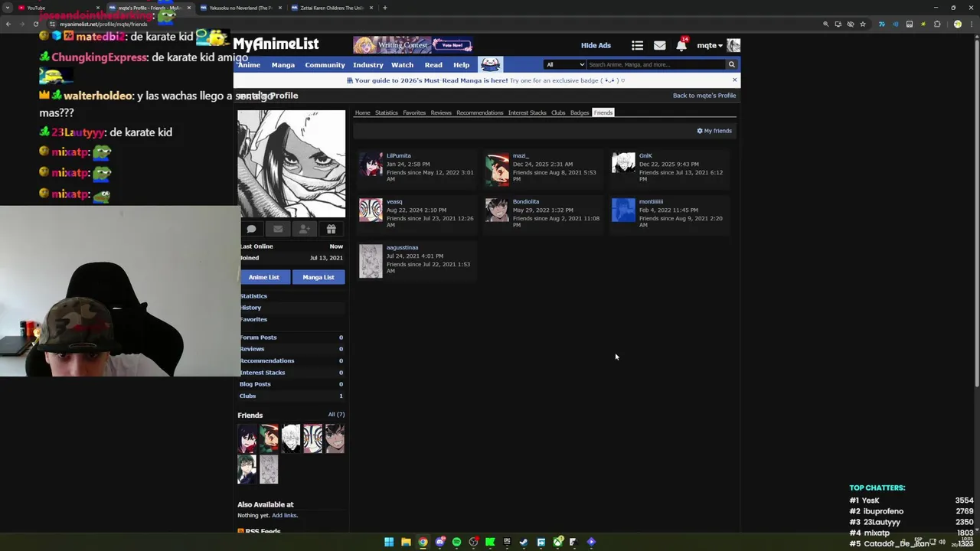This screenshot has width=980, height=551.
Task: Switch to the Interest Stacks tab
Action: (x=527, y=112)
